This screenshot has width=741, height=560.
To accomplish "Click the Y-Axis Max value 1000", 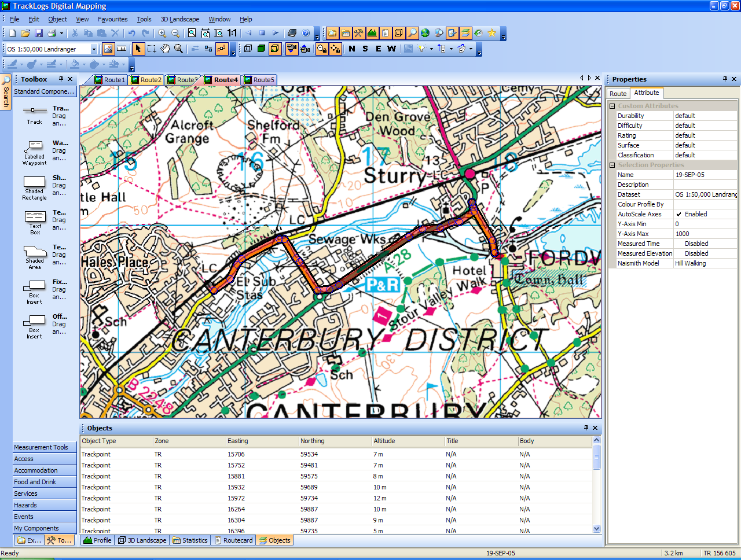I will [705, 234].
